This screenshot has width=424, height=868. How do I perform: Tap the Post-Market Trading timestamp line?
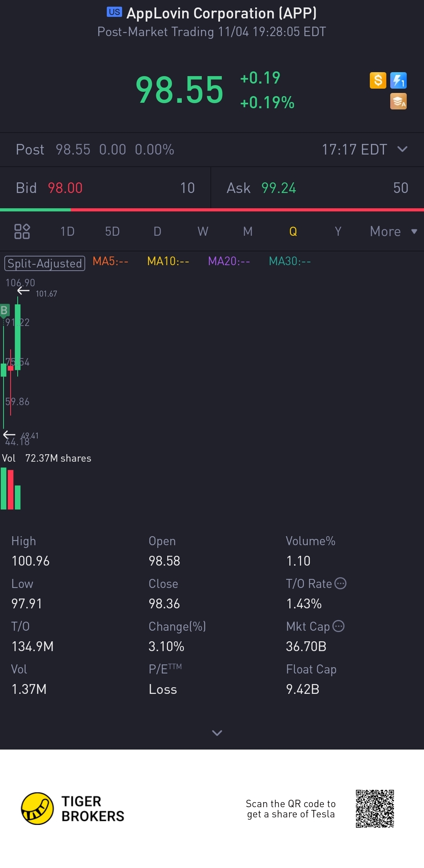[212, 32]
